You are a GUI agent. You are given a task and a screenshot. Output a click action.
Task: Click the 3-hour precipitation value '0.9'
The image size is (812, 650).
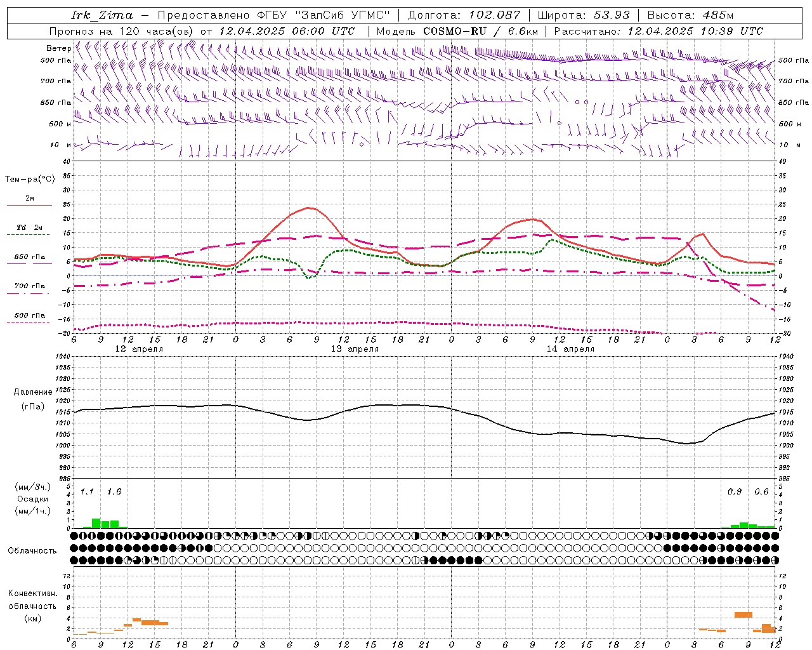pos(735,491)
